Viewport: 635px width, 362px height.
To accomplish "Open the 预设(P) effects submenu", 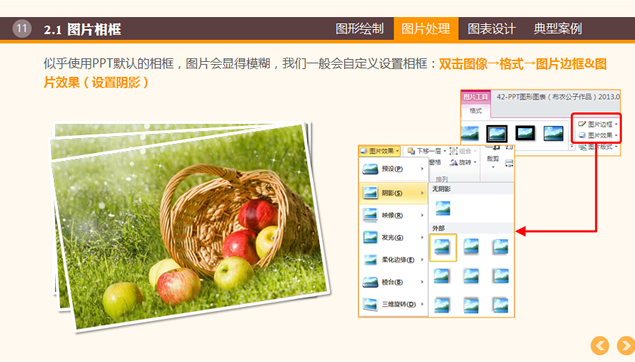I will (393, 169).
